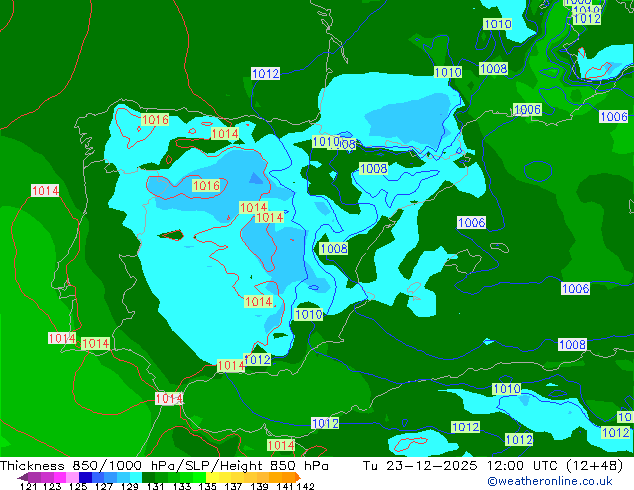Click the legend value 123

click(x=52, y=486)
